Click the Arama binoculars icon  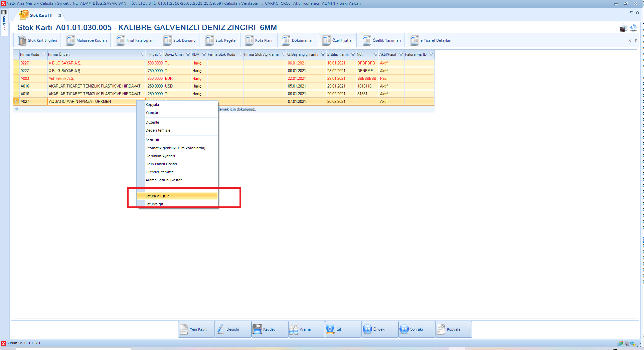pyautogui.click(x=294, y=329)
